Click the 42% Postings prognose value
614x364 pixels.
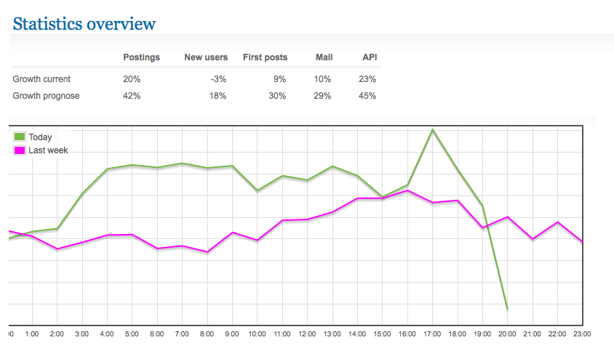pyautogui.click(x=132, y=95)
